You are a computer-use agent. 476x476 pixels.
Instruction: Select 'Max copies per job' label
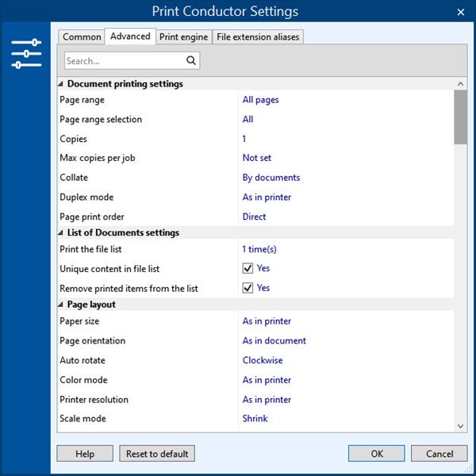point(98,158)
